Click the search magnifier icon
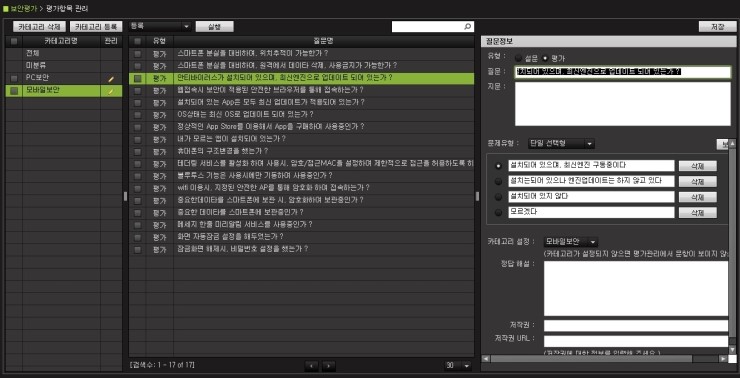The image size is (740, 378). (x=467, y=27)
